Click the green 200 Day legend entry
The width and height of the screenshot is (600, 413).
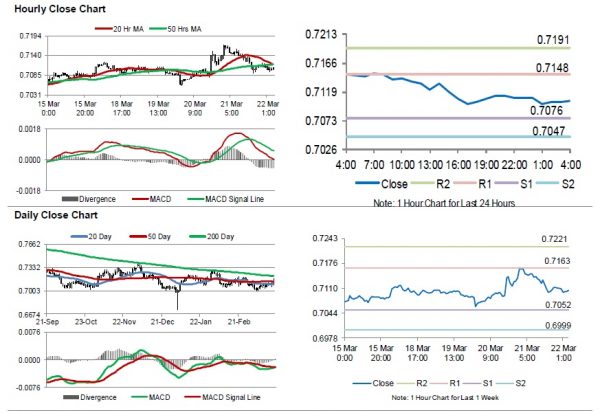click(214, 237)
